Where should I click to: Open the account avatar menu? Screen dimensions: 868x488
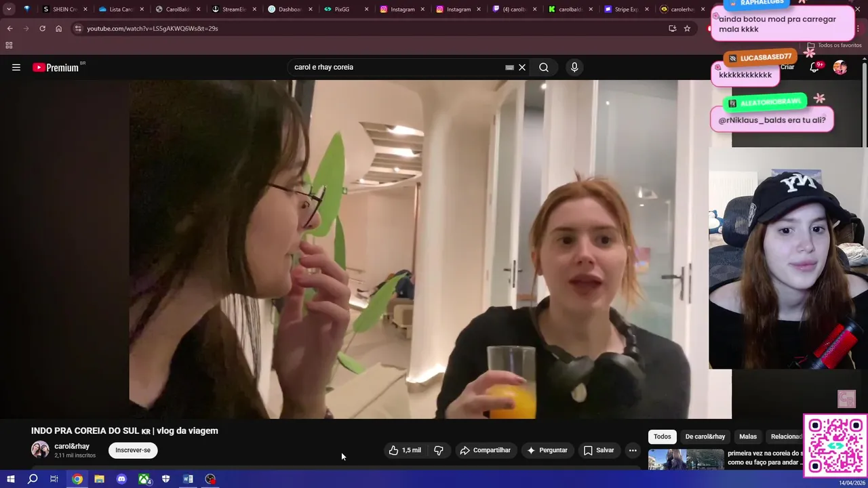click(x=840, y=67)
